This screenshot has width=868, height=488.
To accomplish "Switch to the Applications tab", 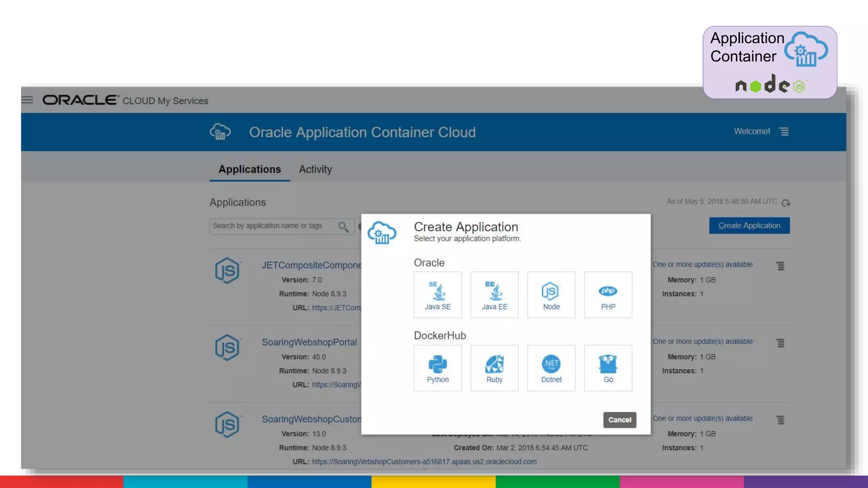I will pos(250,169).
